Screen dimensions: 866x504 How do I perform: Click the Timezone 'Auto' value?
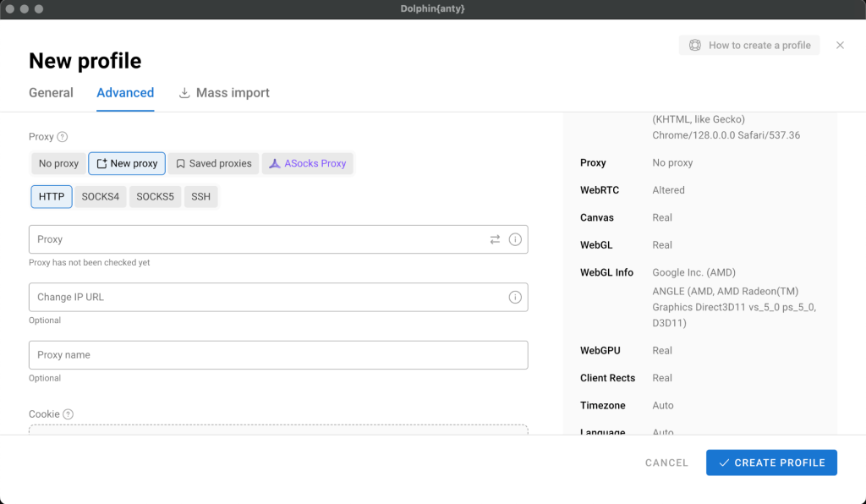[x=663, y=405]
